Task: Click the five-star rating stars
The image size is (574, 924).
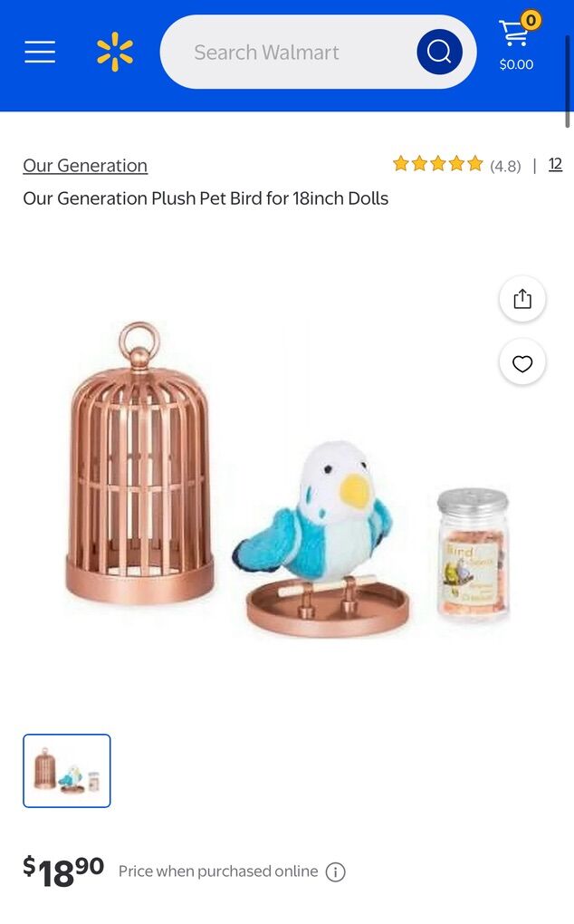Action: [x=438, y=164]
